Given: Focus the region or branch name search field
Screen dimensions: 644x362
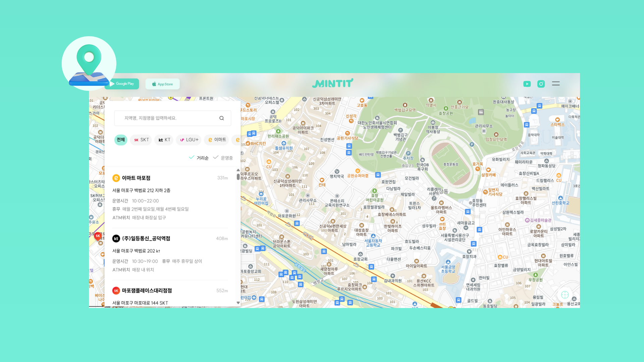Looking at the screenshot, I should coord(173,118).
